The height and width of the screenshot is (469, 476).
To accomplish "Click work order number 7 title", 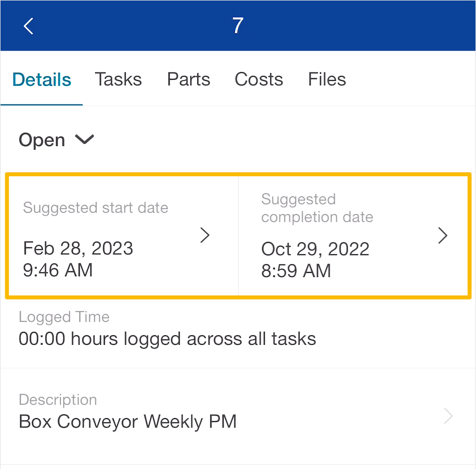I will 237,26.
